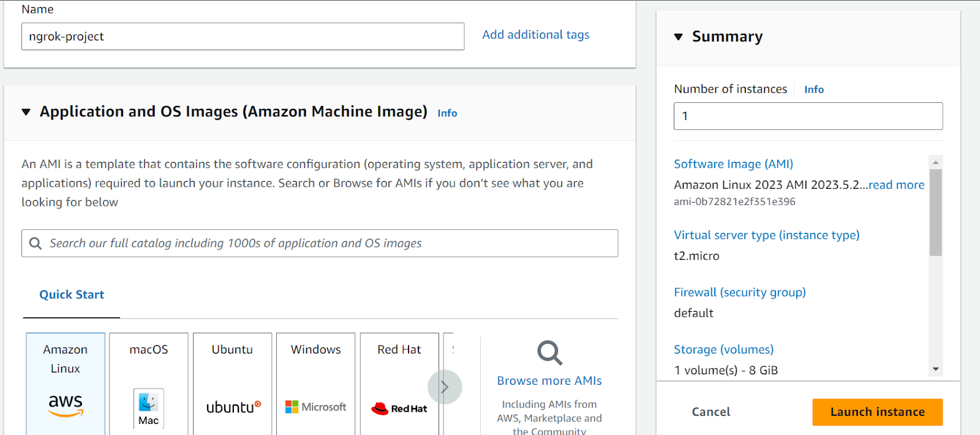Switch to the Quick Start tab
Viewport: 980px width, 435px height.
72,295
